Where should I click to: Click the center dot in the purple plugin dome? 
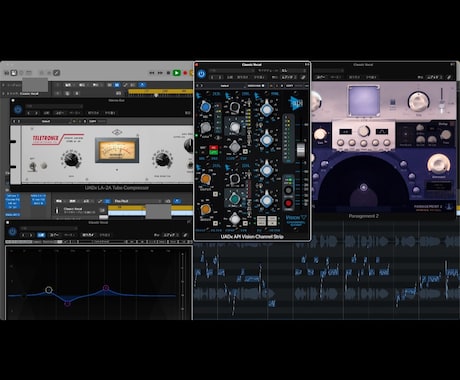click(x=364, y=187)
